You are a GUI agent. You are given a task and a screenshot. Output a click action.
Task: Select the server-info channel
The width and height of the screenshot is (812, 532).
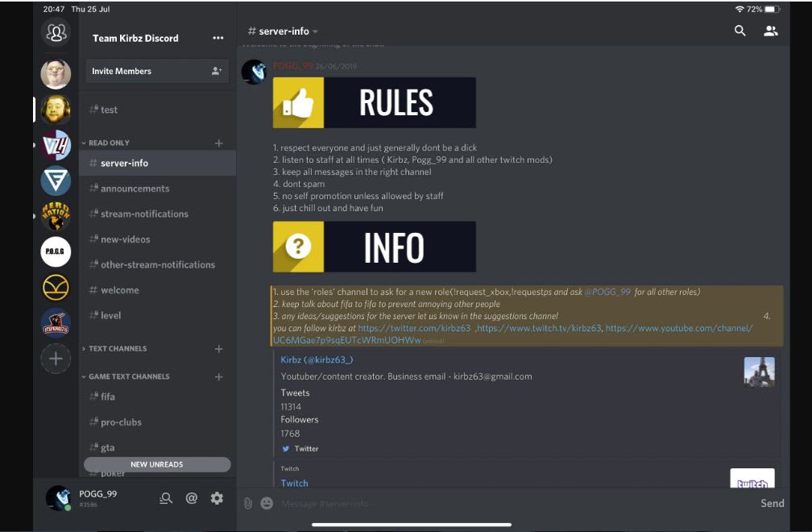point(157,163)
